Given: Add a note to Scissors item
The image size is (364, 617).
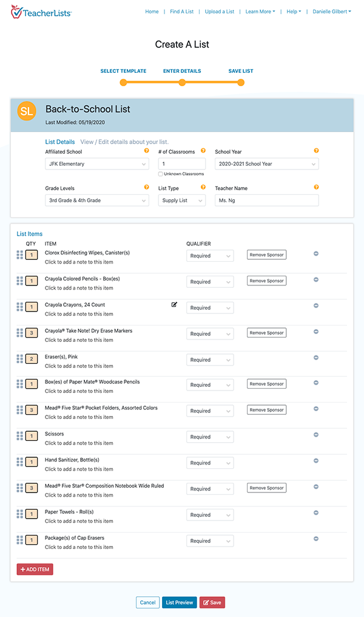Looking at the screenshot, I should 79,443.
